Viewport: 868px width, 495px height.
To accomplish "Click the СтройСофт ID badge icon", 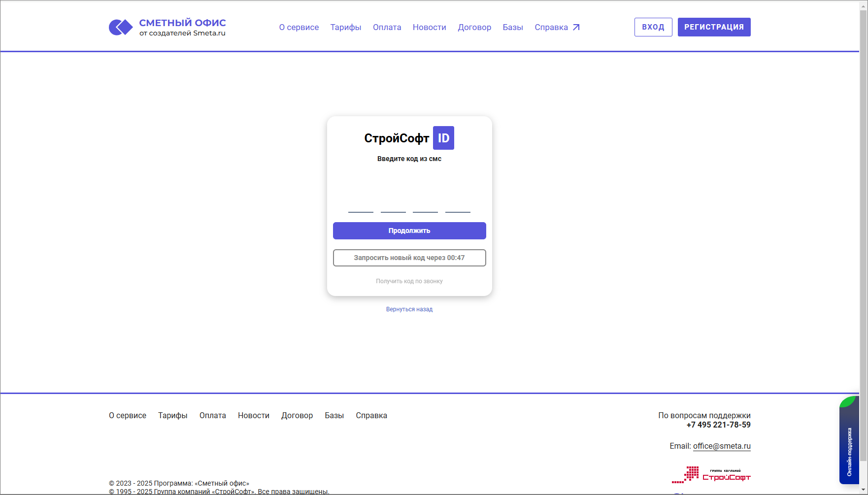I will click(443, 138).
